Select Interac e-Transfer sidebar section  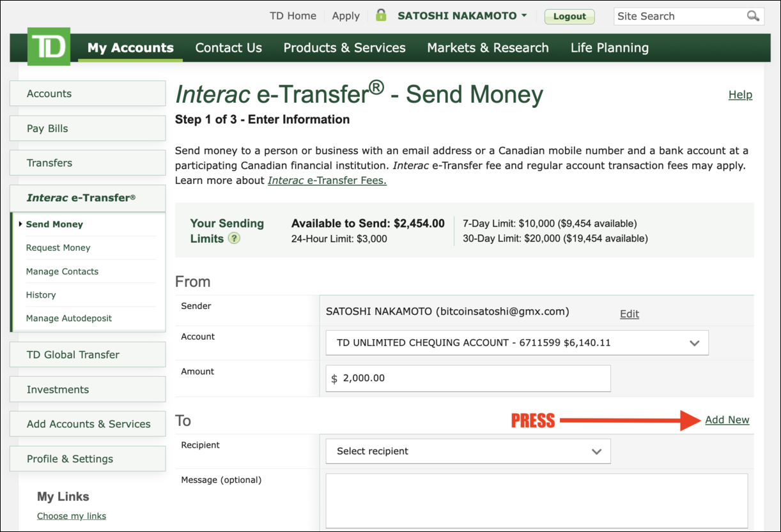point(88,198)
